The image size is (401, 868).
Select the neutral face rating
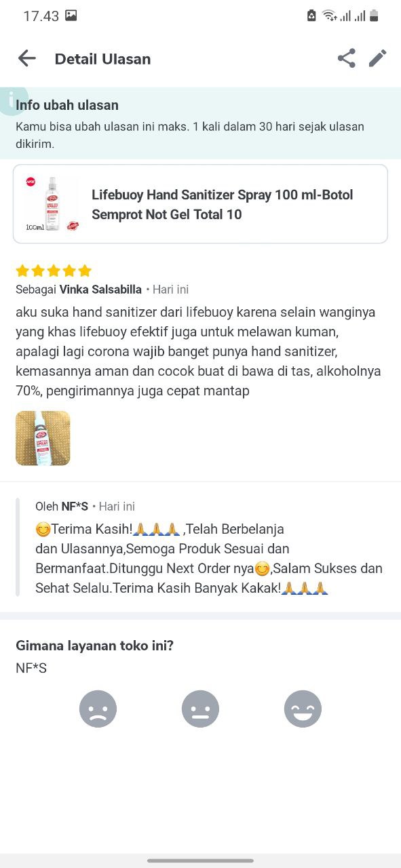click(x=200, y=709)
